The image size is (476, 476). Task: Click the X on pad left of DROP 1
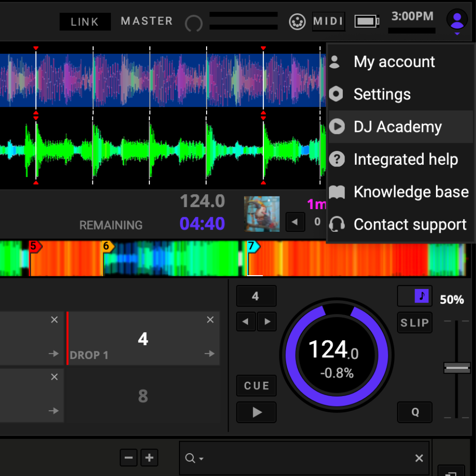(54, 320)
